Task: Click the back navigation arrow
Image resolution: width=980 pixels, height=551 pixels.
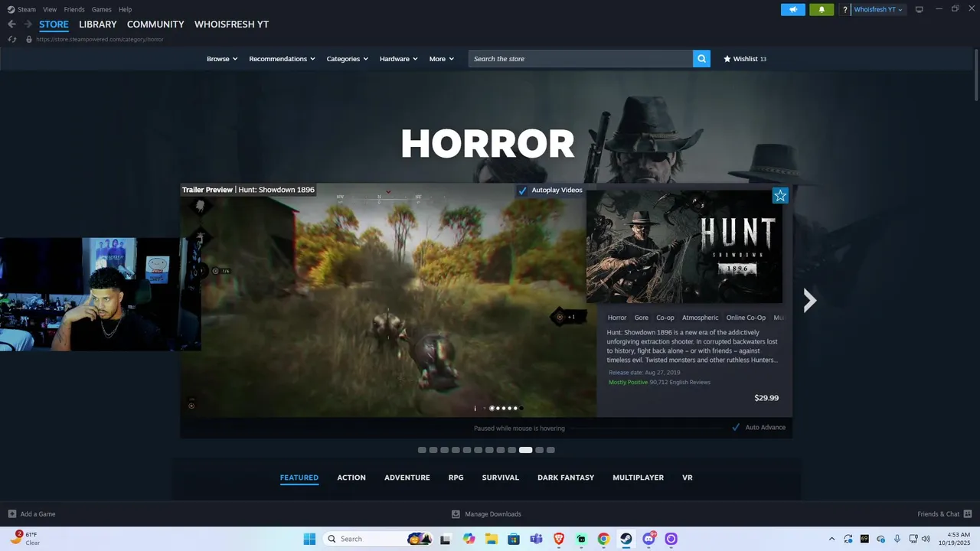Action: click(11, 24)
